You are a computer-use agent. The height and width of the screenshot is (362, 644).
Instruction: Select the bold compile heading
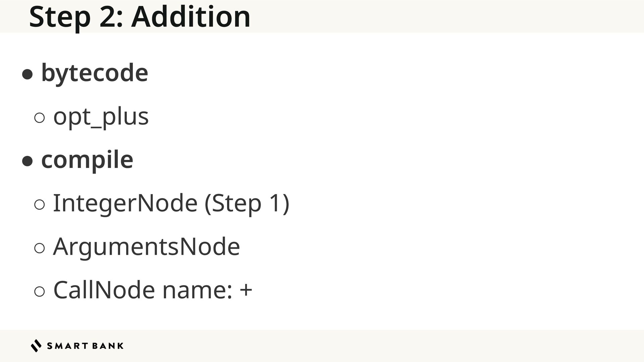pyautogui.click(x=87, y=160)
